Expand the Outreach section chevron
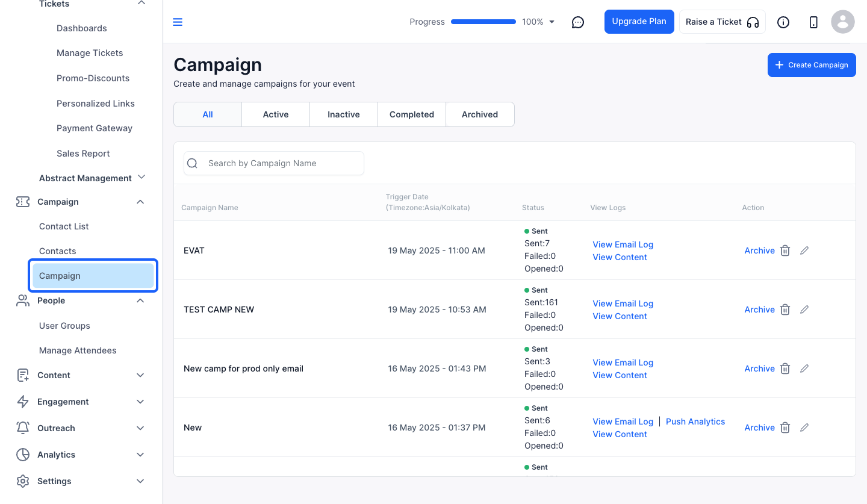867x504 pixels. 140,428
